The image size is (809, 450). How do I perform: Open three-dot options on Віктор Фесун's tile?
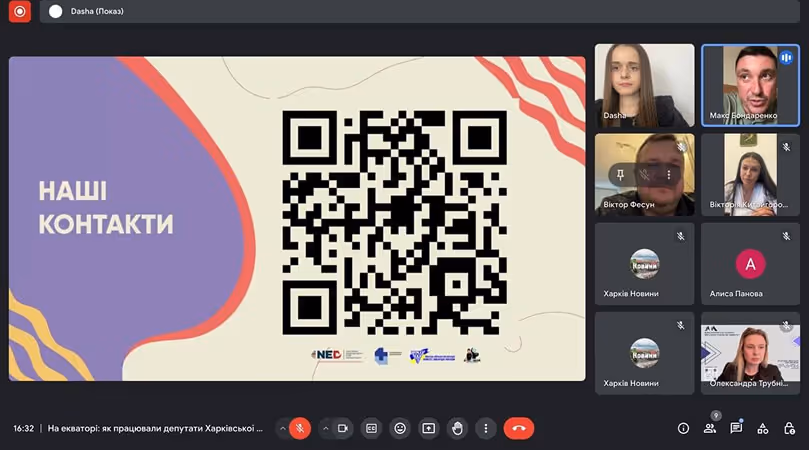point(669,175)
